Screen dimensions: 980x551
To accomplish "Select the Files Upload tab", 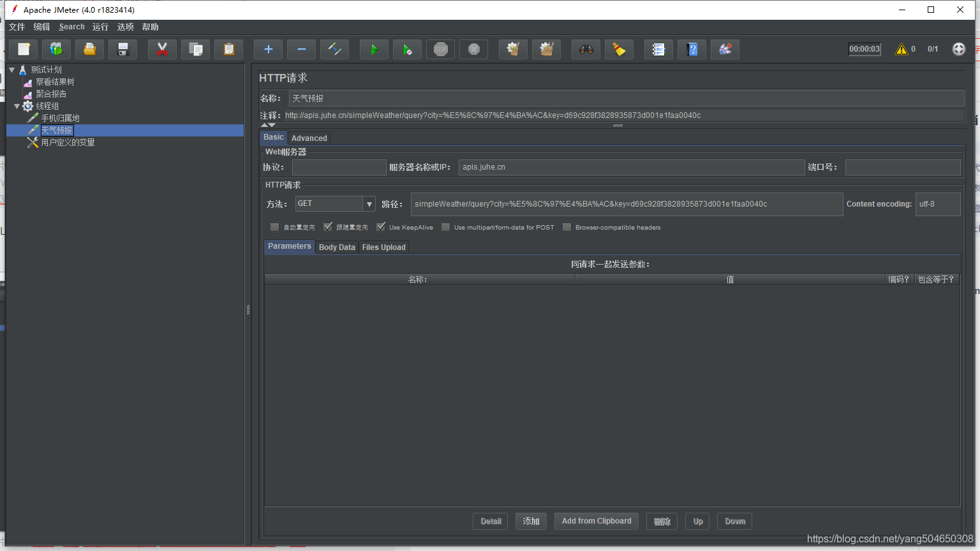I will point(384,247).
